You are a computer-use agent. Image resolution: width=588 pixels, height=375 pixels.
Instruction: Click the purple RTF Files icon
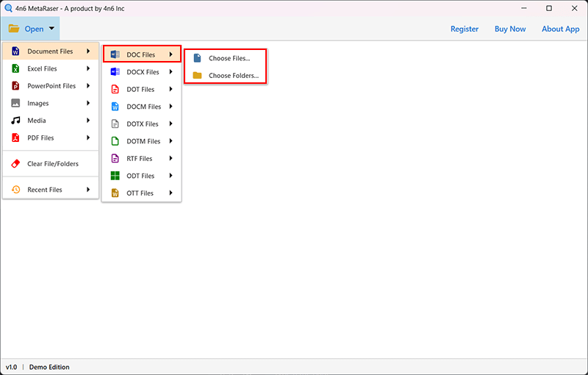click(x=115, y=158)
